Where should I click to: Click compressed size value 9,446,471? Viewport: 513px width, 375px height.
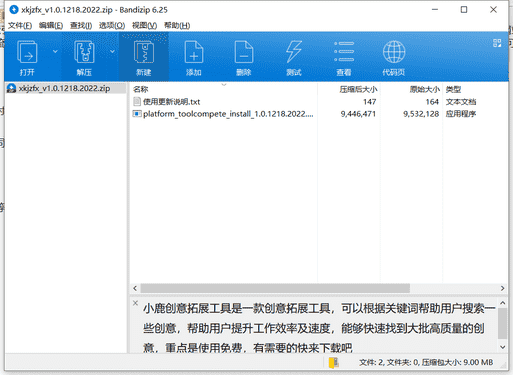pyautogui.click(x=358, y=114)
